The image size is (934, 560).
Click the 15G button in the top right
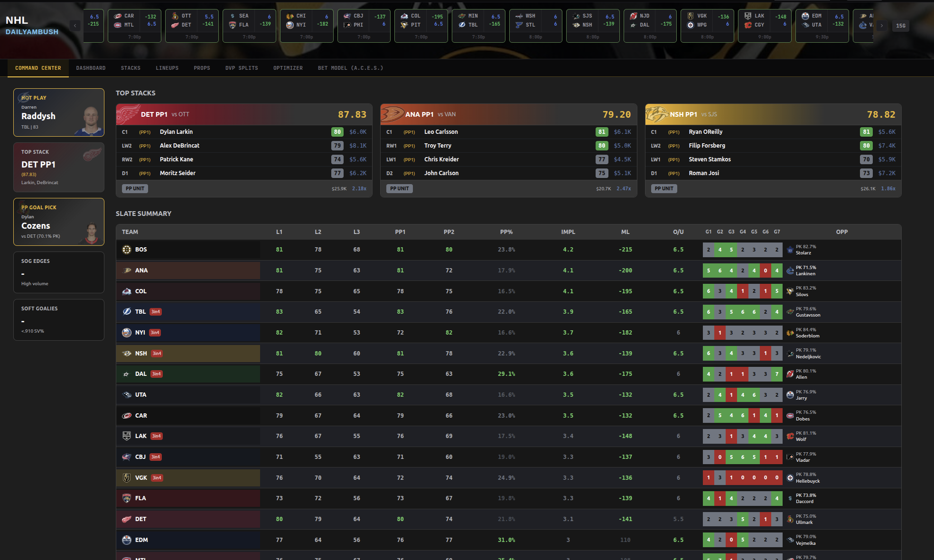coord(900,26)
